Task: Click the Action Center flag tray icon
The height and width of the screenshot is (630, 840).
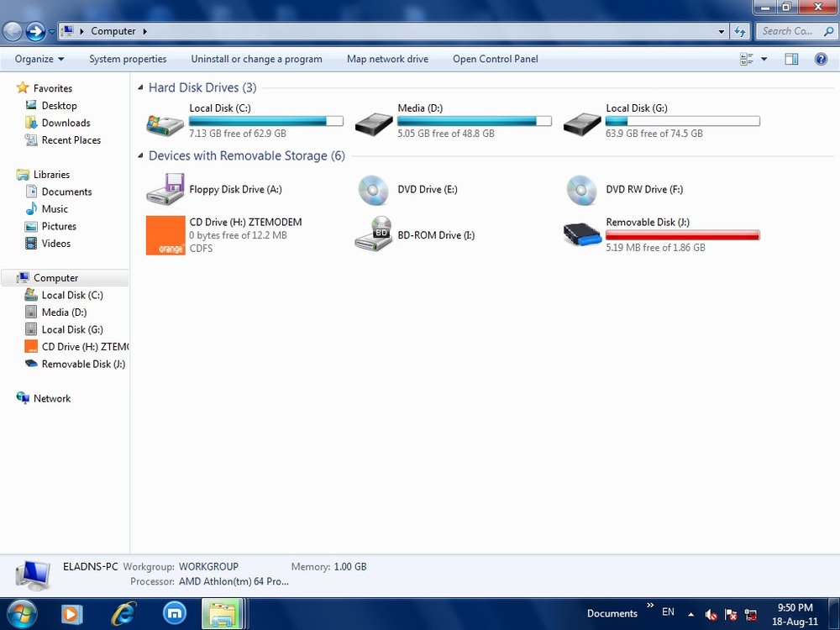Action: [x=730, y=615]
